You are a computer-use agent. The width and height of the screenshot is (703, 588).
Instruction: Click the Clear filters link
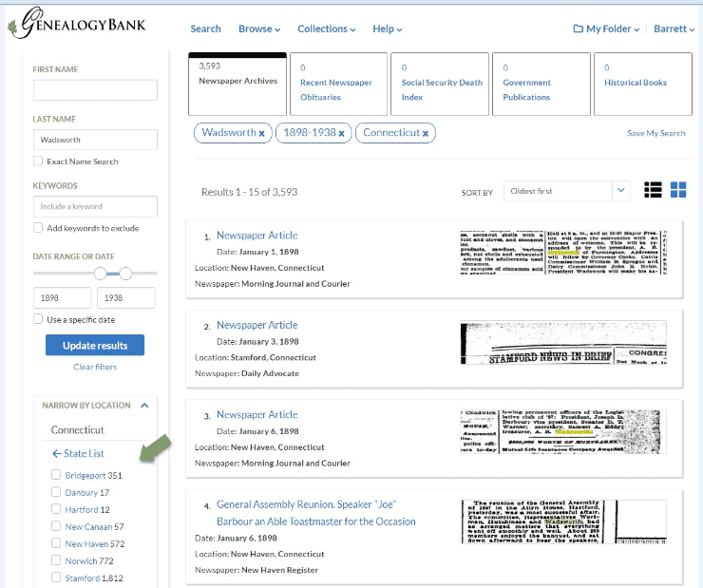pyautogui.click(x=95, y=367)
